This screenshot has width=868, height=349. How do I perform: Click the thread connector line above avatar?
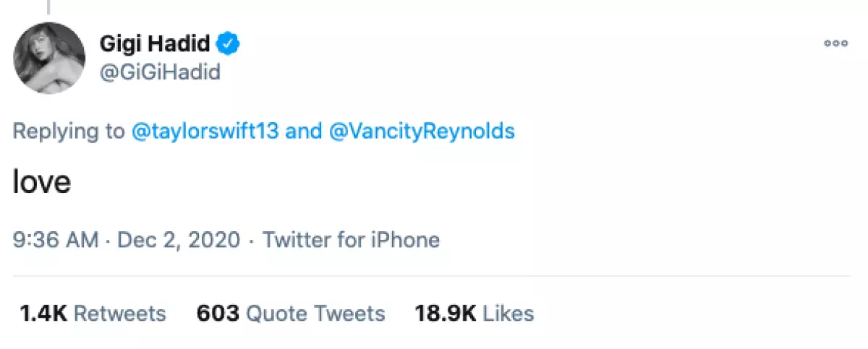click(48, 7)
